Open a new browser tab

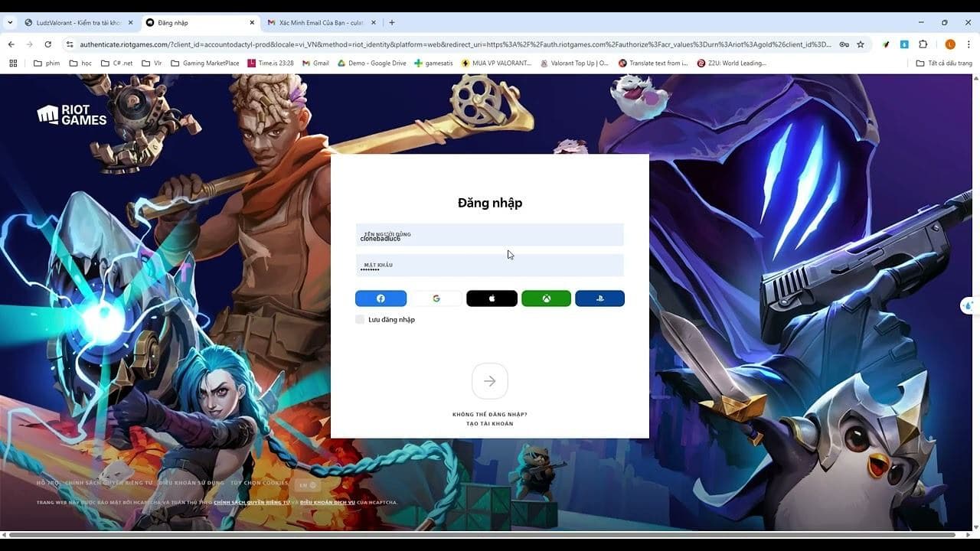coord(392,23)
